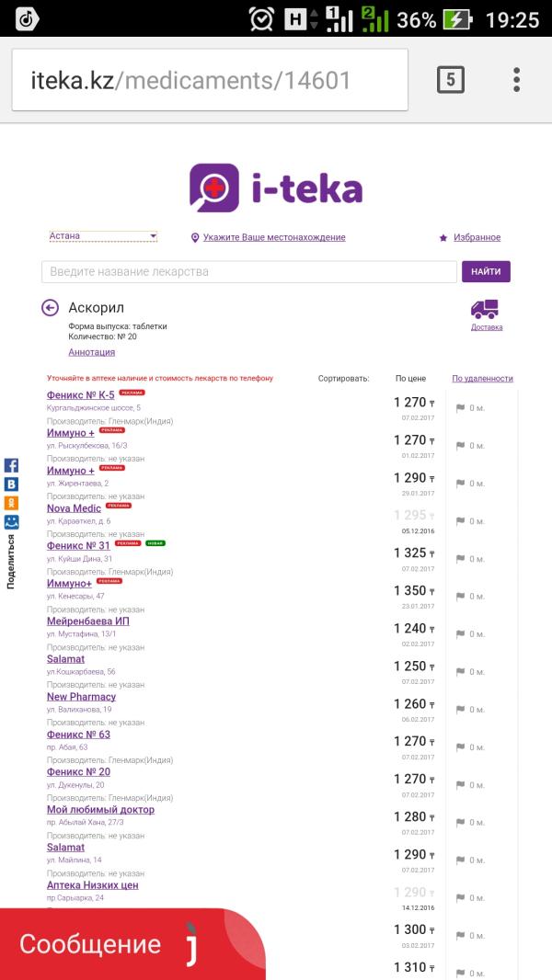Open the Аннотация link
The height and width of the screenshot is (980, 552).
tap(92, 352)
